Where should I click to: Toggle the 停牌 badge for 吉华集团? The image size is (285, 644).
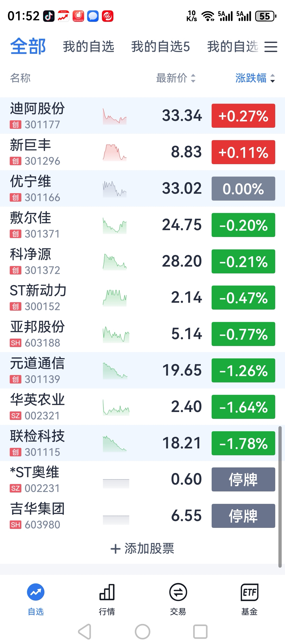tap(243, 516)
